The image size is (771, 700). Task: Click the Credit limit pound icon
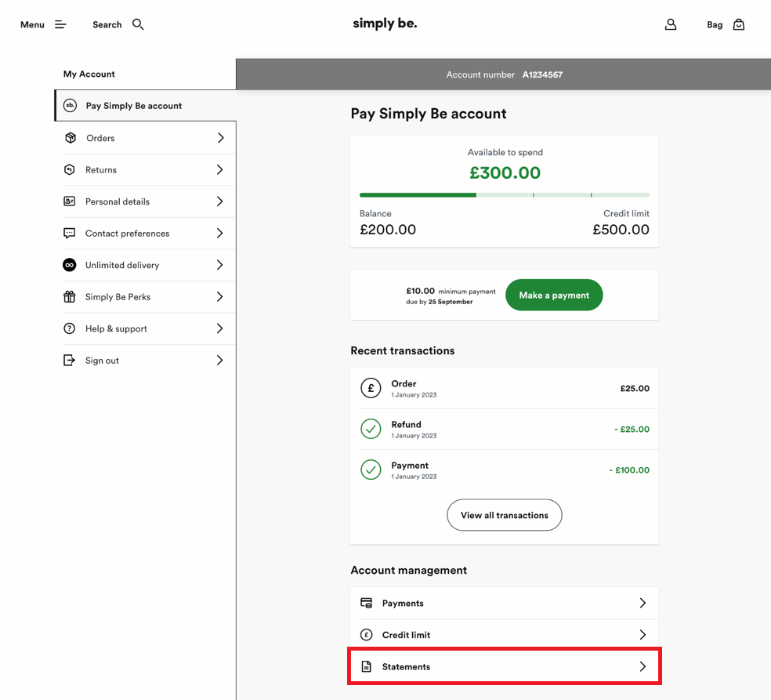click(x=367, y=635)
